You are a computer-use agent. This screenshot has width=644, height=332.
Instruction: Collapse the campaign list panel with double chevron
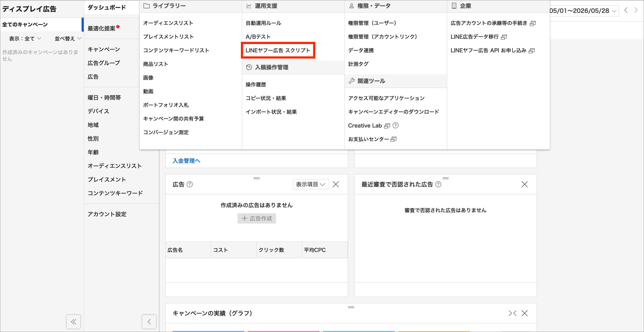tap(73, 322)
